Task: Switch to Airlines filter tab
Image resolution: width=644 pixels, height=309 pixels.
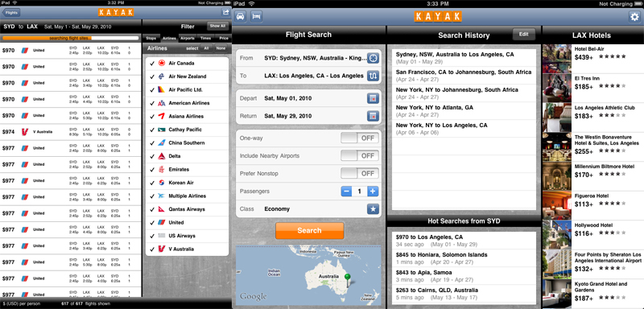Action: coord(169,38)
